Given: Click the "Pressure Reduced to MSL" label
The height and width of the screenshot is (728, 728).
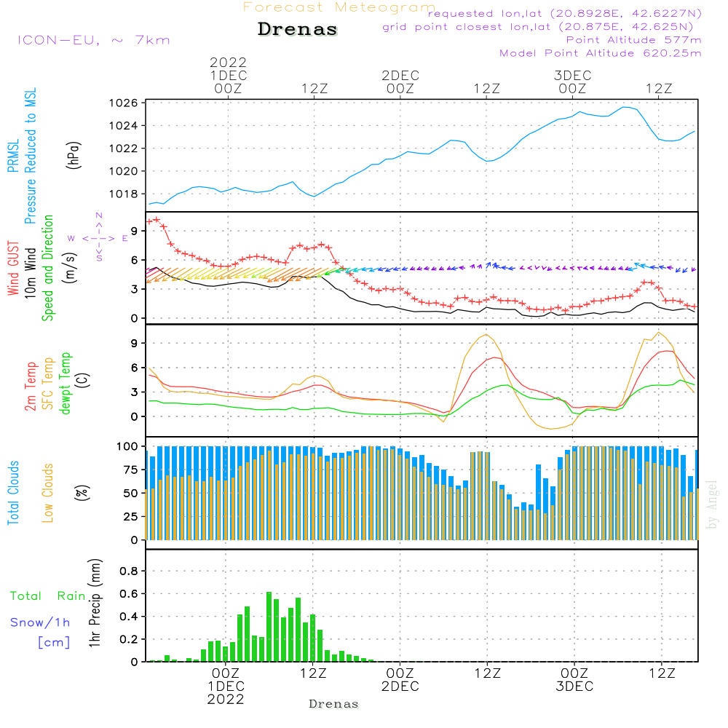Looking at the screenshot, I should (x=30, y=156).
